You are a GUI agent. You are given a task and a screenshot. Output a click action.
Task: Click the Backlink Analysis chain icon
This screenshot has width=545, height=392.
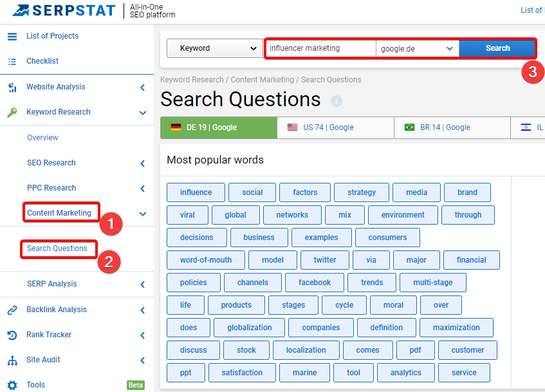click(x=12, y=310)
